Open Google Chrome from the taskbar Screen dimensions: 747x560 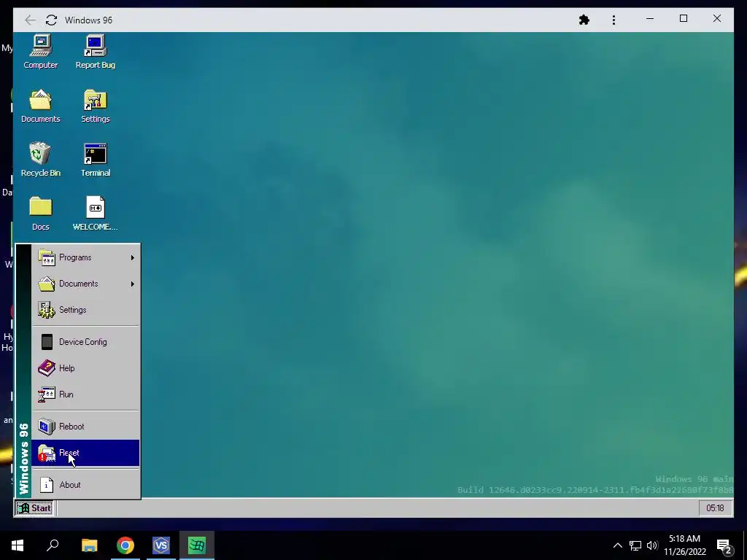[x=125, y=545]
